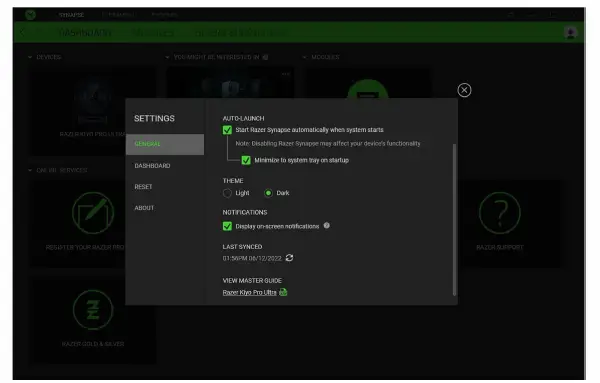Image resolution: width=600 pixels, height=383 pixels.
Task: Click the user profile avatar icon
Action: pyautogui.click(x=571, y=33)
